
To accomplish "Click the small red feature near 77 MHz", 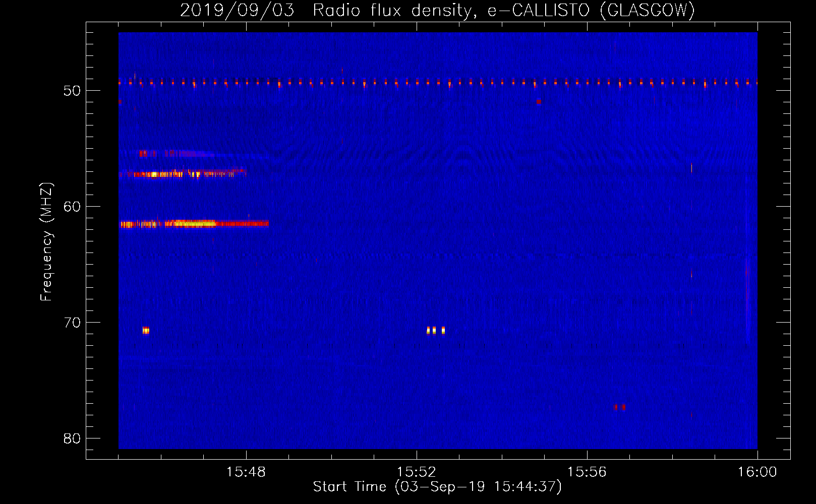I will click(x=620, y=407).
